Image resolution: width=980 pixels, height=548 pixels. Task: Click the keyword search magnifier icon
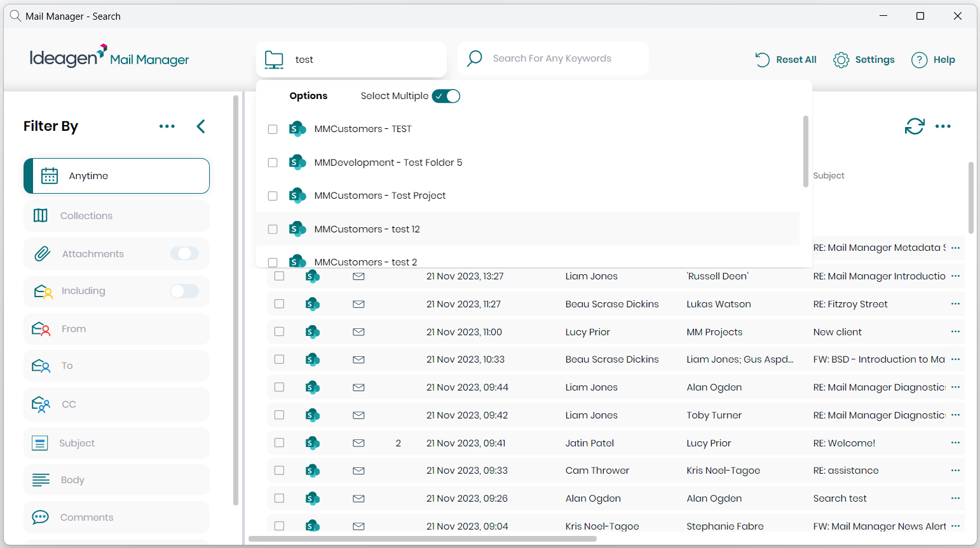tap(474, 59)
